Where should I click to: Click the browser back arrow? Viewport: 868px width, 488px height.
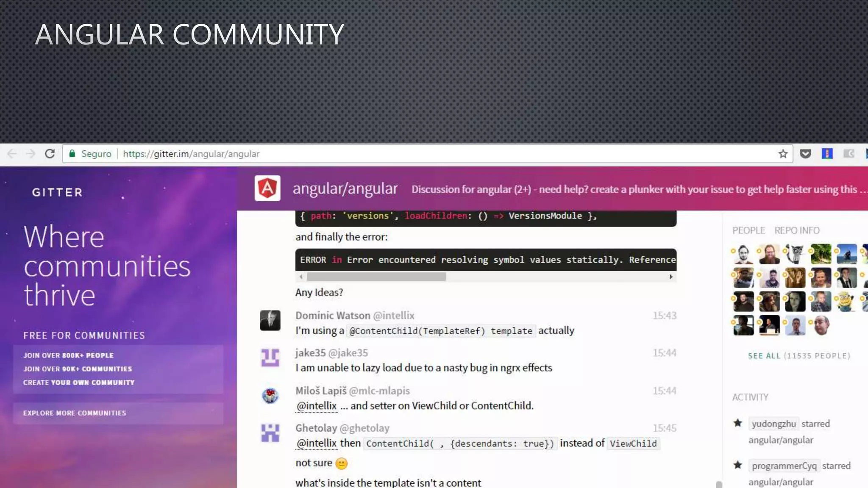click(x=12, y=154)
